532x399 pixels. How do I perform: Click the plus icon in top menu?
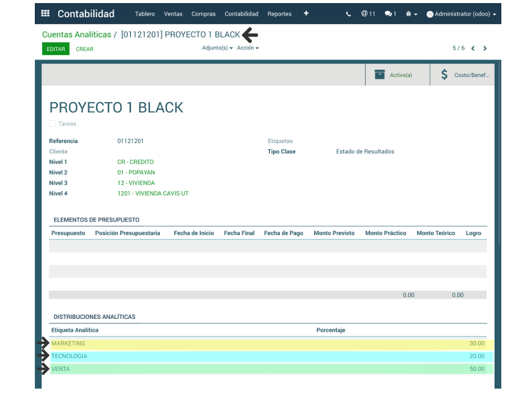coord(306,14)
